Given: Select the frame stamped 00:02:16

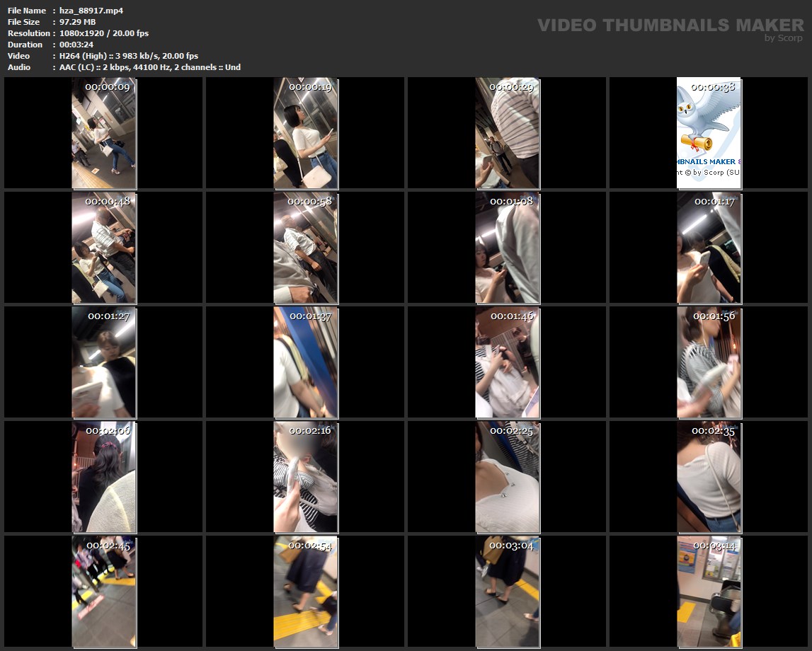Looking at the screenshot, I should pyautogui.click(x=306, y=477).
